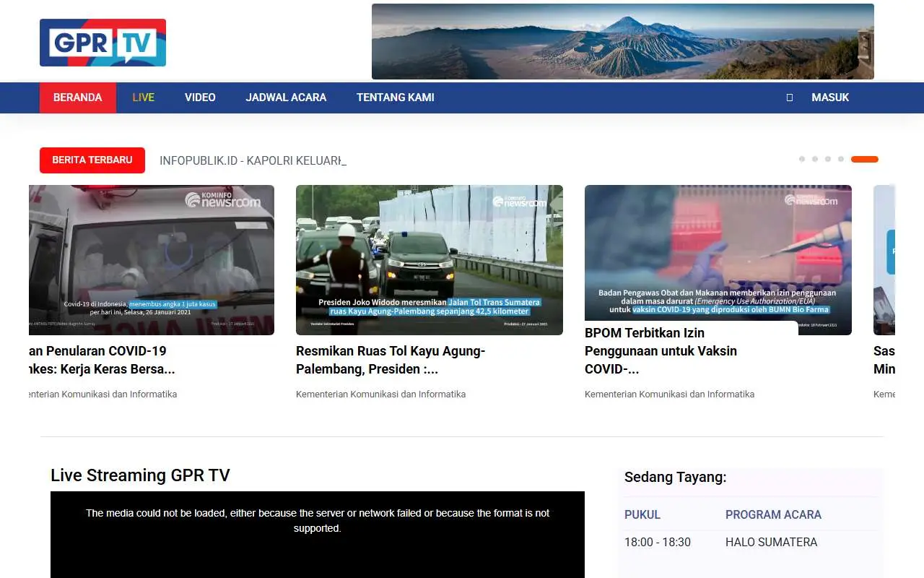The height and width of the screenshot is (578, 924).
Task: Open headline 'Penularan COVID-19' article
Action: coord(102,360)
